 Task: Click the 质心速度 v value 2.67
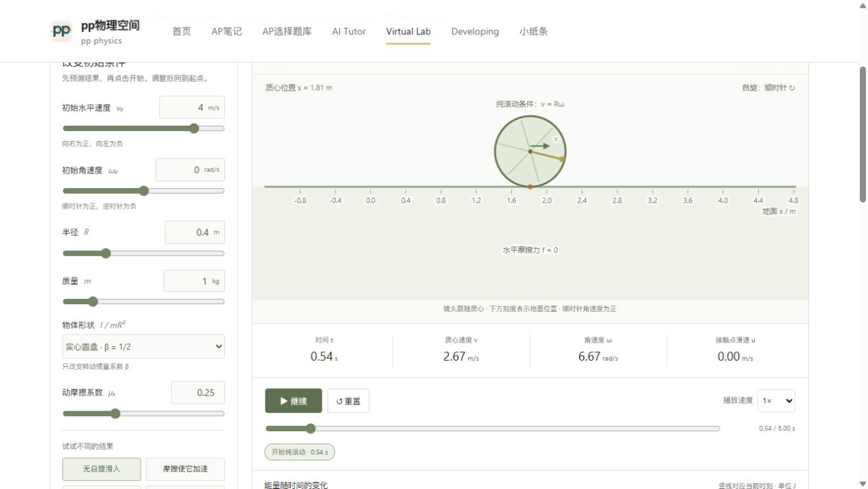454,356
